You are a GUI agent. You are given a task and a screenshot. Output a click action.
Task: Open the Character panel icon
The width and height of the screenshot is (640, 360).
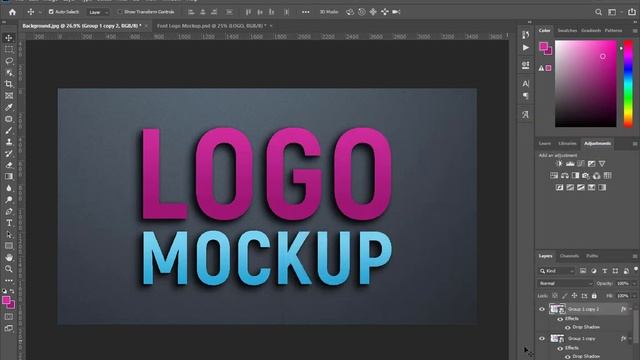(x=526, y=84)
